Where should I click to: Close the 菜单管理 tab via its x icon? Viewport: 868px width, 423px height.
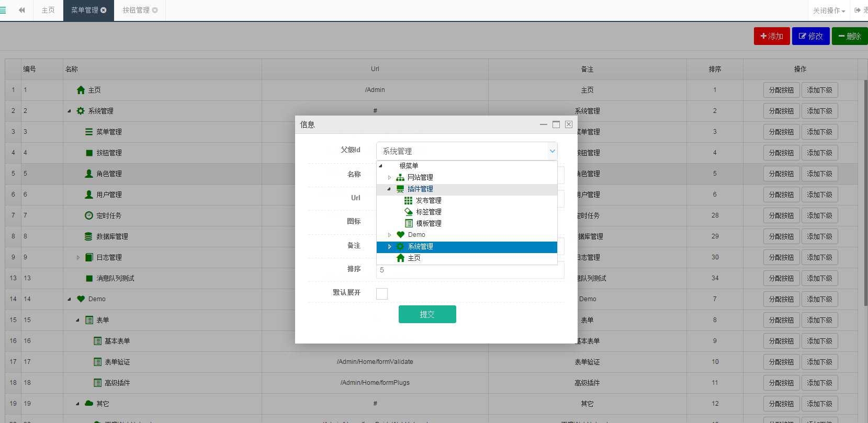coord(103,10)
